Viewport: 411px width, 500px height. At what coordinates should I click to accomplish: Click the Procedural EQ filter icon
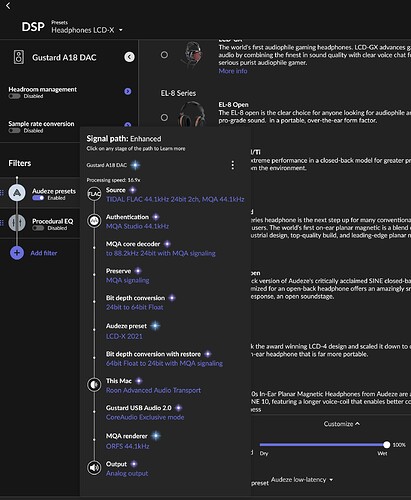pyautogui.click(x=17, y=223)
